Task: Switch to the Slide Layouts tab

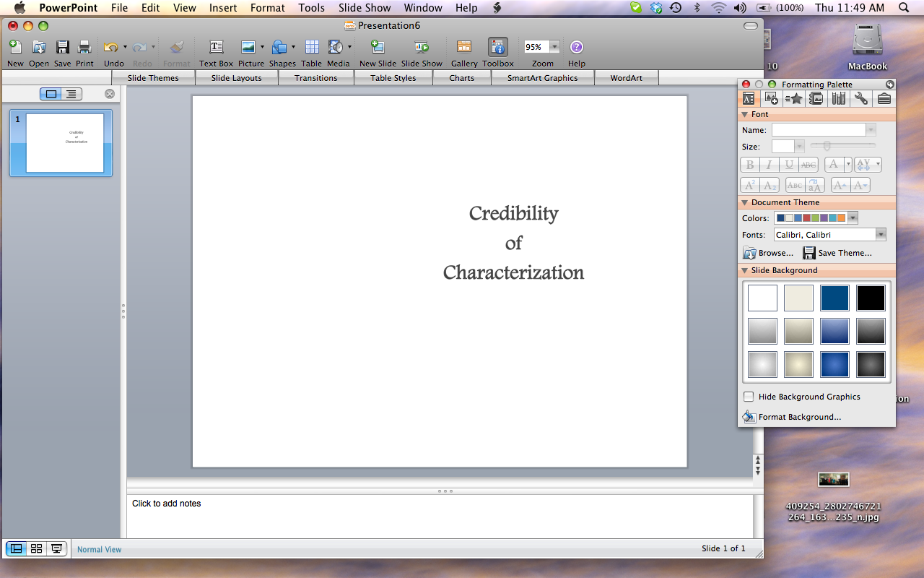Action: 237,78
